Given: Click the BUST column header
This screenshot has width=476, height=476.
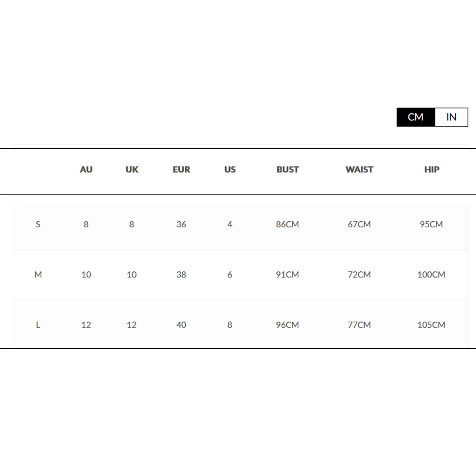Looking at the screenshot, I should point(287,170).
